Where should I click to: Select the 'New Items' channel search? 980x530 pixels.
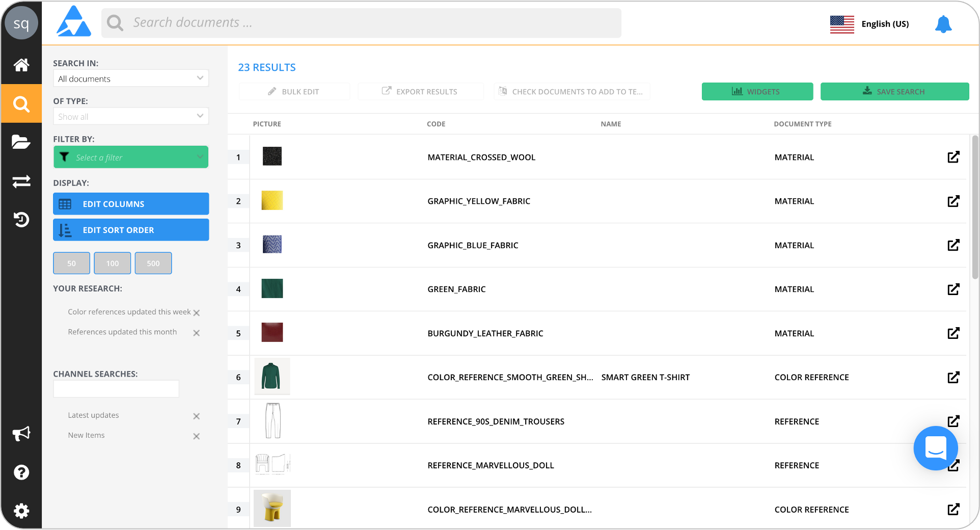[x=86, y=435]
